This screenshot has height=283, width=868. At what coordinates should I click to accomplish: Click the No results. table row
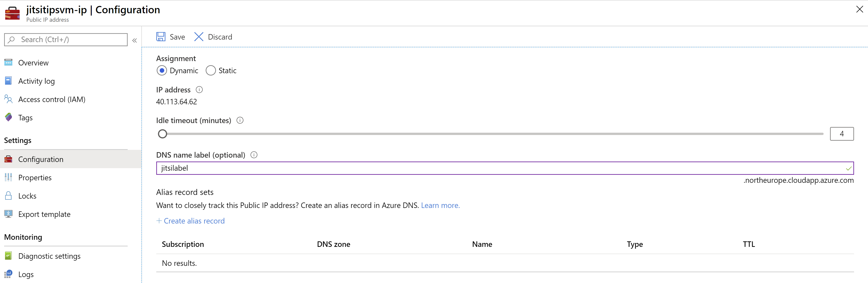(505, 263)
